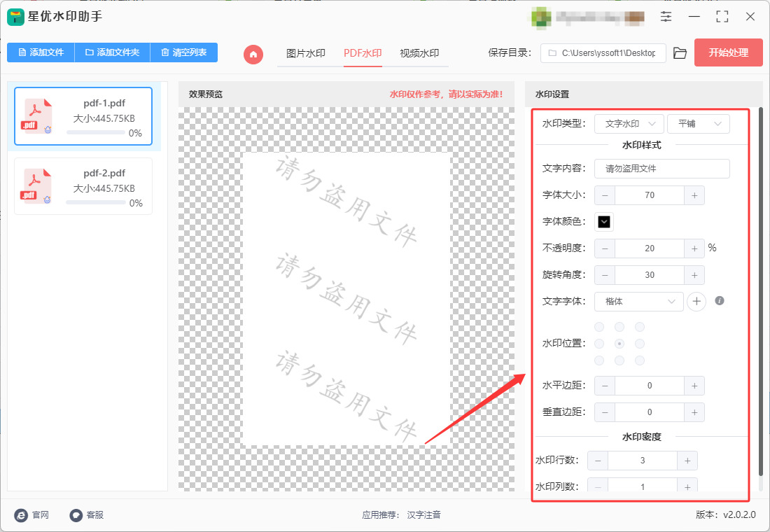
Task: Click the 文字内容 text input field
Action: coord(662,169)
